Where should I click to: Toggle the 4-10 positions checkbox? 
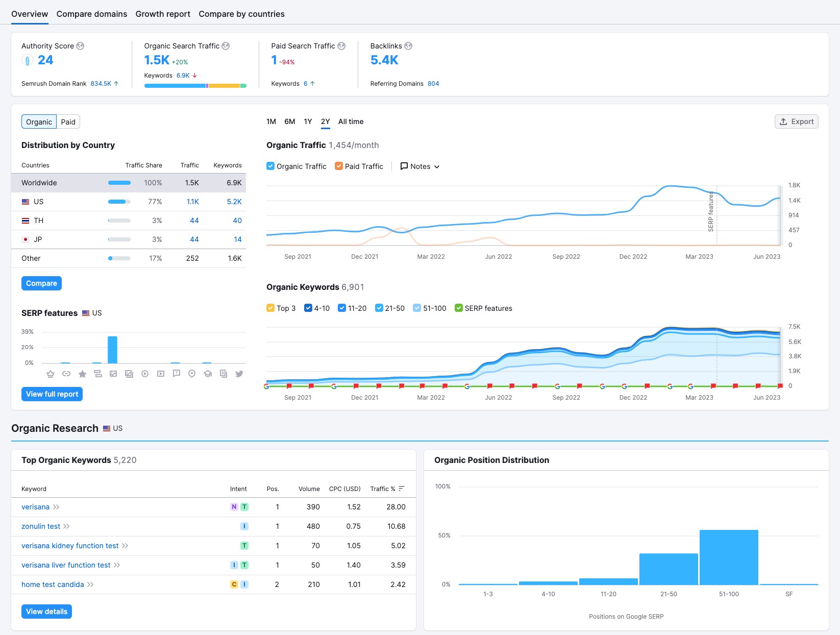tap(308, 308)
